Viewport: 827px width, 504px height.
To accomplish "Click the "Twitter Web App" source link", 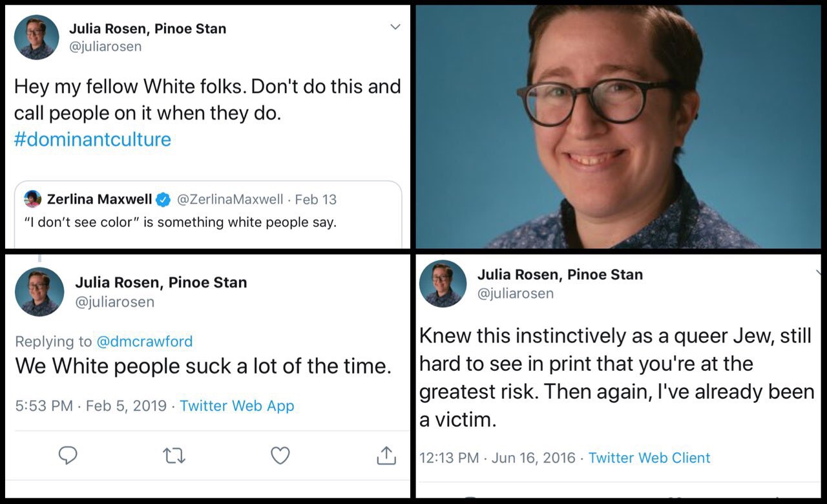I will coord(236,406).
